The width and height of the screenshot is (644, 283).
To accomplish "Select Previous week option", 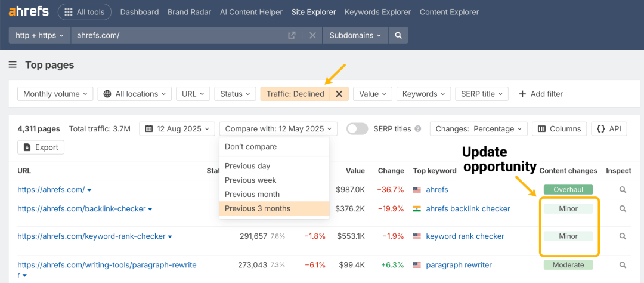I will coord(274,180).
